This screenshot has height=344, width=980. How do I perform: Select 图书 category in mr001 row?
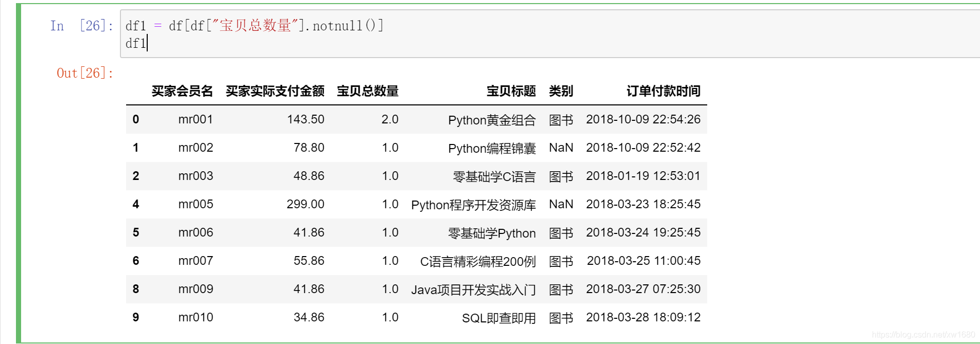click(x=561, y=120)
